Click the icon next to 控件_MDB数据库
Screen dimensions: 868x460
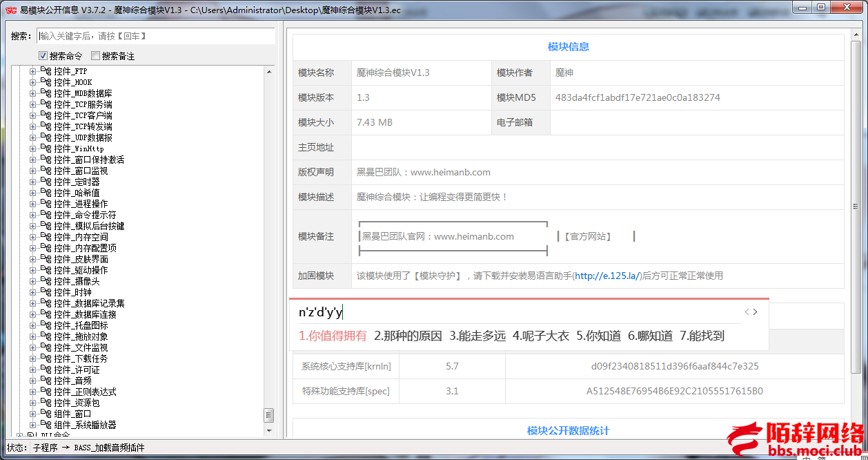46,93
